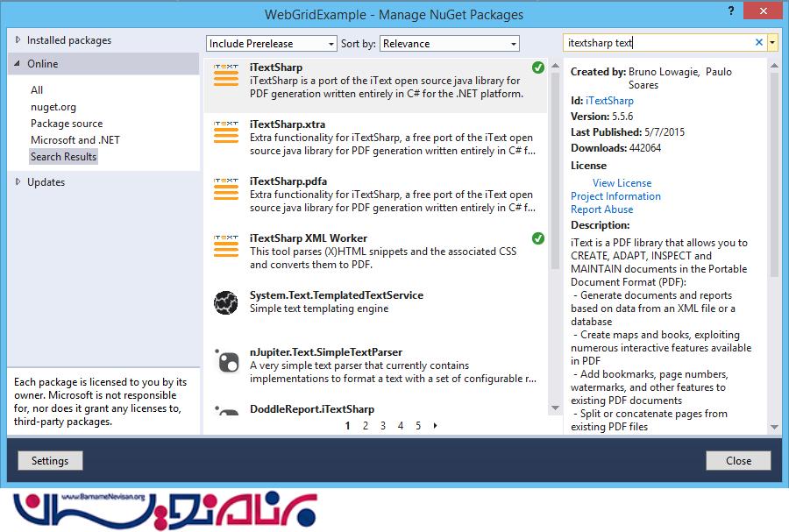The image size is (789, 532).
Task: Click the next page arrow in pagination
Action: (x=436, y=426)
